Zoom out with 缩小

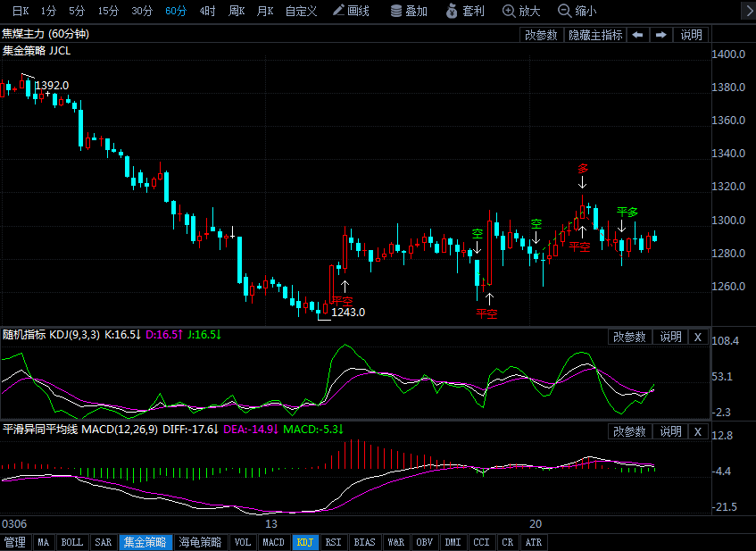tap(577, 11)
